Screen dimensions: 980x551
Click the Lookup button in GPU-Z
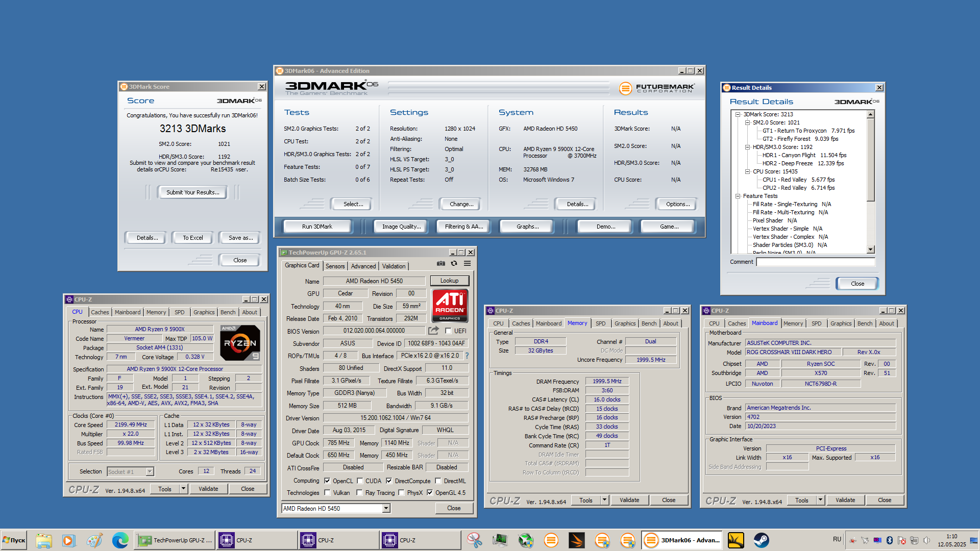[x=450, y=280]
